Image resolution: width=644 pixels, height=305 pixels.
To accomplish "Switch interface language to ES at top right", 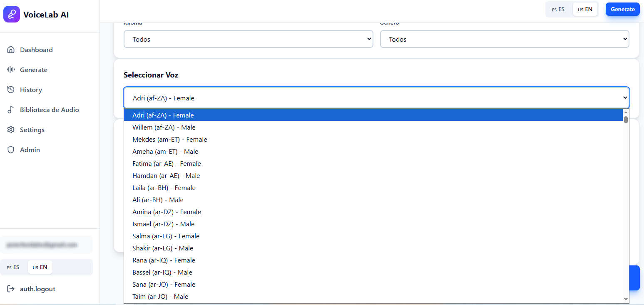I will pos(558,9).
